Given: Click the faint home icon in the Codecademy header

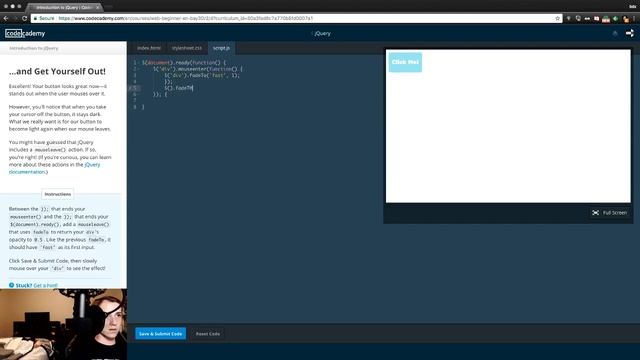Looking at the screenshot, I should (x=615, y=33).
